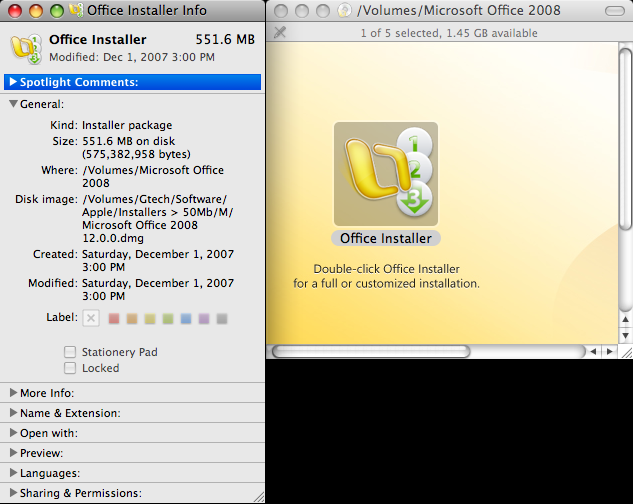The image size is (633, 504).
Task: Expand the Name & Extension section
Action: [x=13, y=413]
